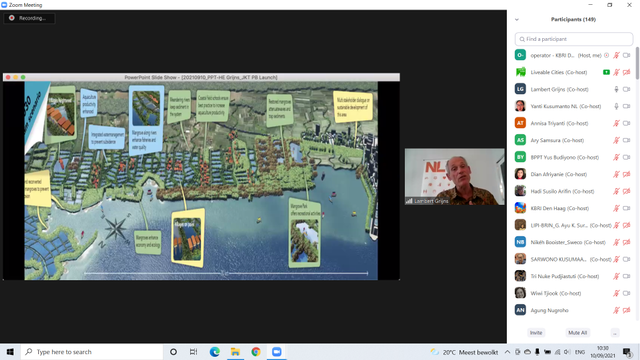Screen dimensions: 640x360
Task: Open the more options ellipsis button
Action: point(615,333)
